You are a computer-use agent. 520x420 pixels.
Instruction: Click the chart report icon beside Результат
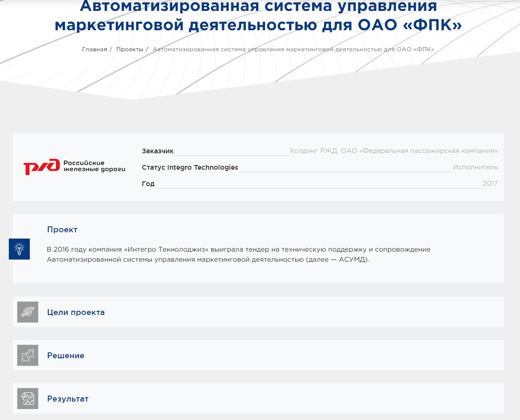pyautogui.click(x=28, y=399)
